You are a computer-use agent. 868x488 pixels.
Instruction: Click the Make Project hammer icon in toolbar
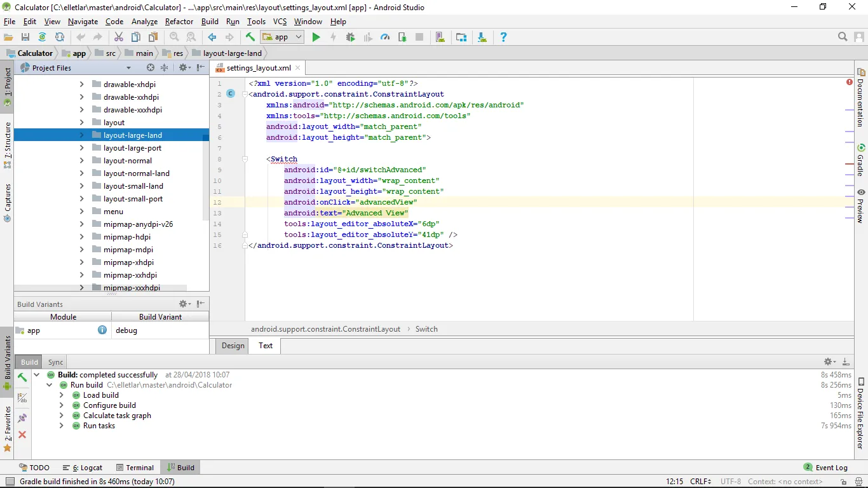coord(250,37)
